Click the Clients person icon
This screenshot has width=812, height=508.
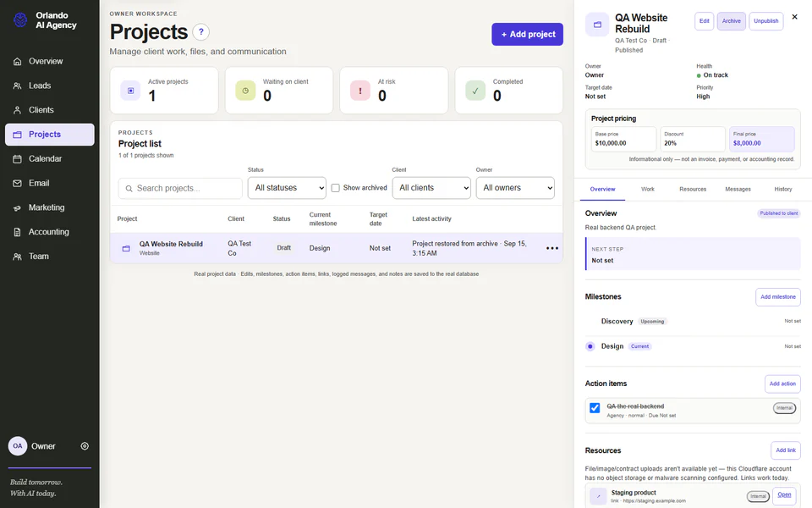coord(17,110)
